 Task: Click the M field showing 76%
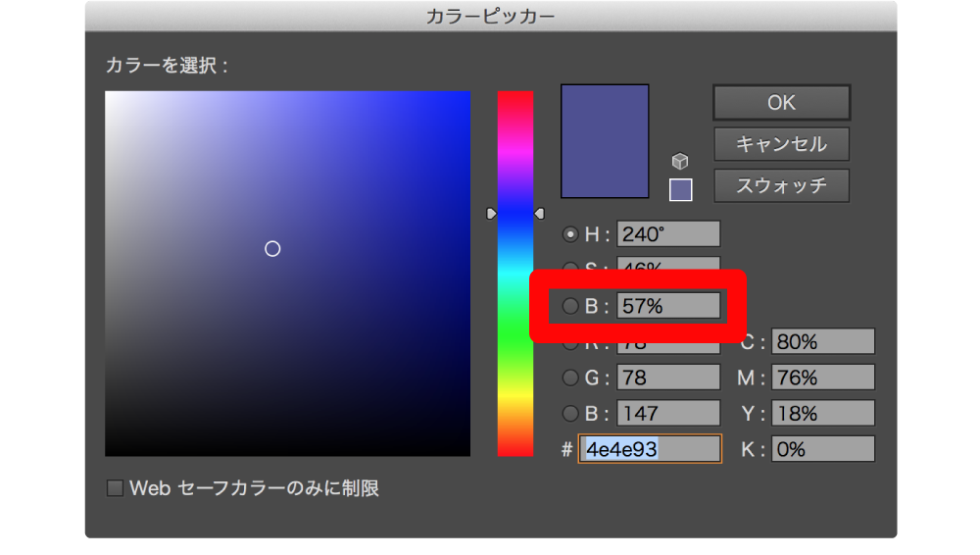[x=822, y=378]
